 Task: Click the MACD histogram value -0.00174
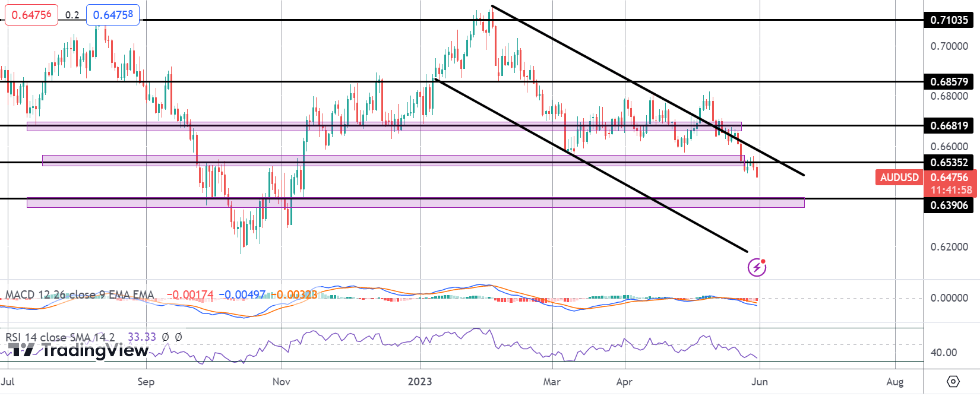point(190,295)
